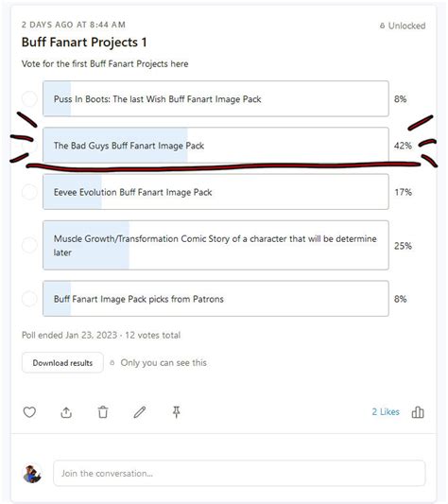
Task: Click the trash delete icon
Action: click(103, 412)
